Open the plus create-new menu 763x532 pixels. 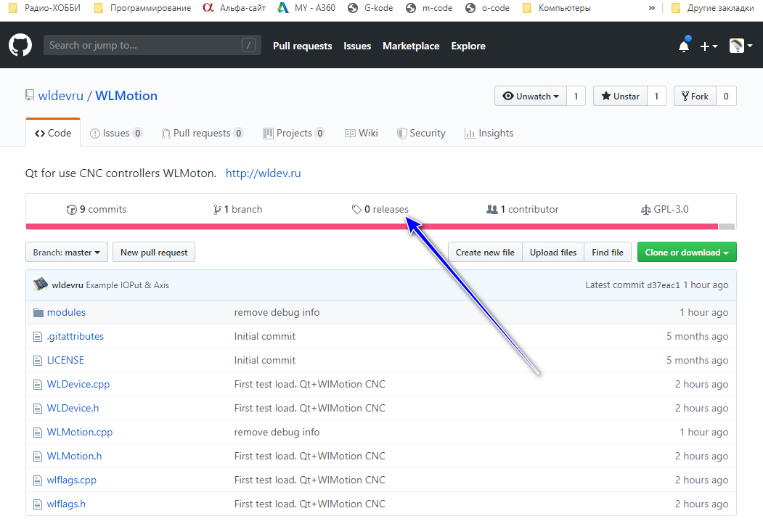point(709,46)
